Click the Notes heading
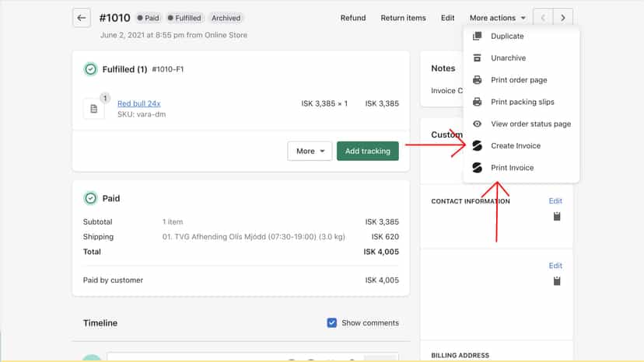The height and width of the screenshot is (362, 644). 443,68
